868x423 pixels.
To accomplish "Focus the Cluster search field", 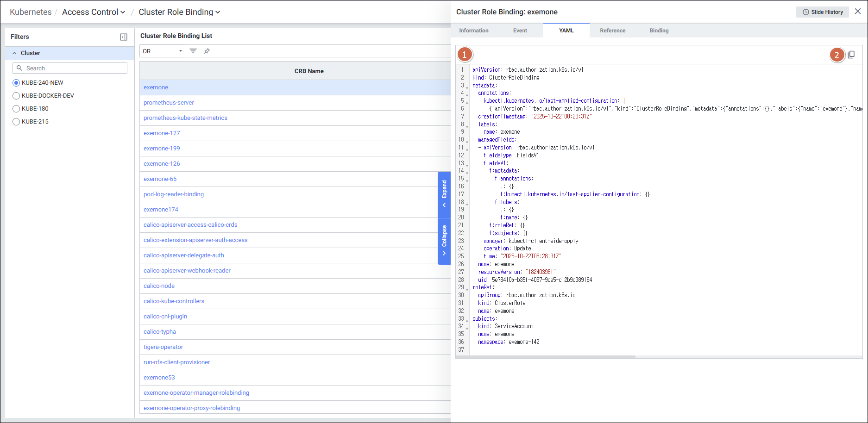I will 74,68.
